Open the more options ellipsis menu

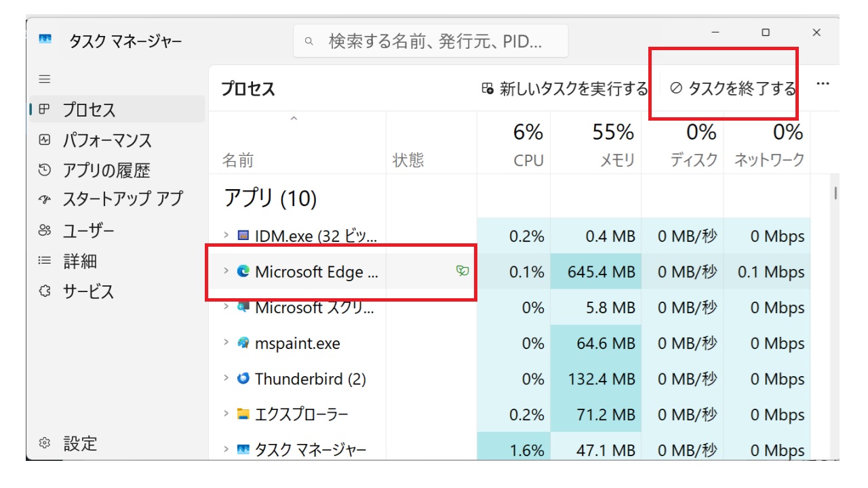click(x=823, y=83)
